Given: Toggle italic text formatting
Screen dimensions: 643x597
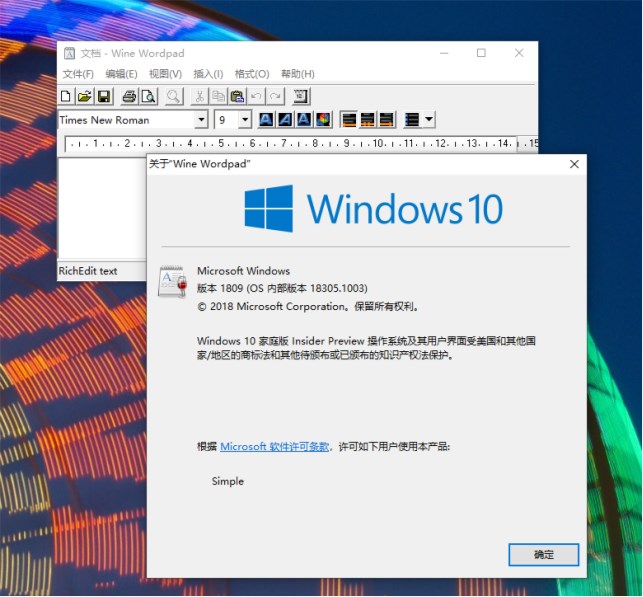Looking at the screenshot, I should (285, 120).
